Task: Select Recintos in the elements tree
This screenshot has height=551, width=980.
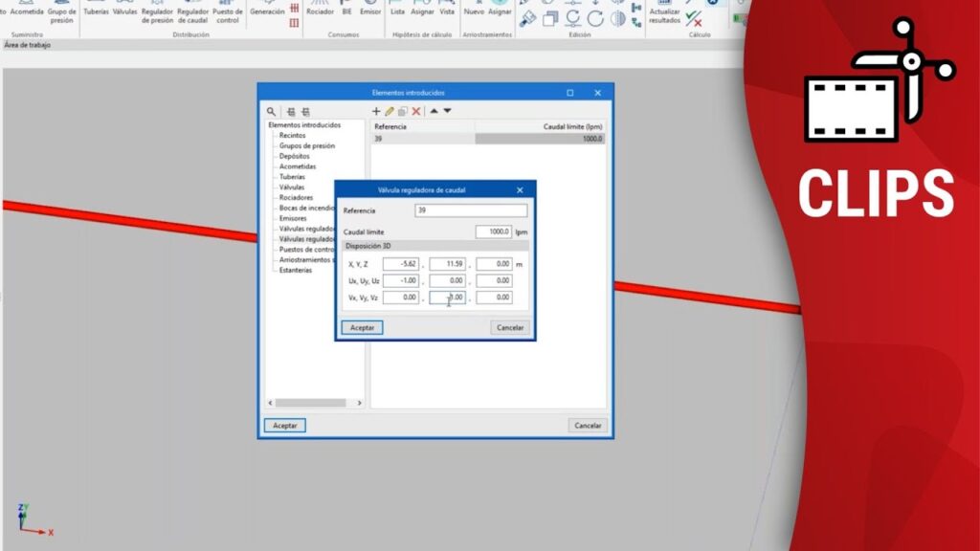Action: [292, 135]
